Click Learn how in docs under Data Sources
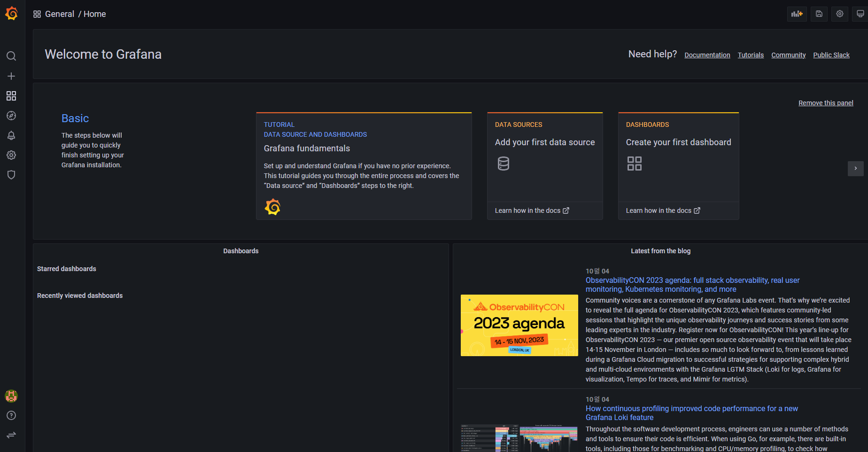Image resolution: width=868 pixels, height=452 pixels. click(x=532, y=210)
